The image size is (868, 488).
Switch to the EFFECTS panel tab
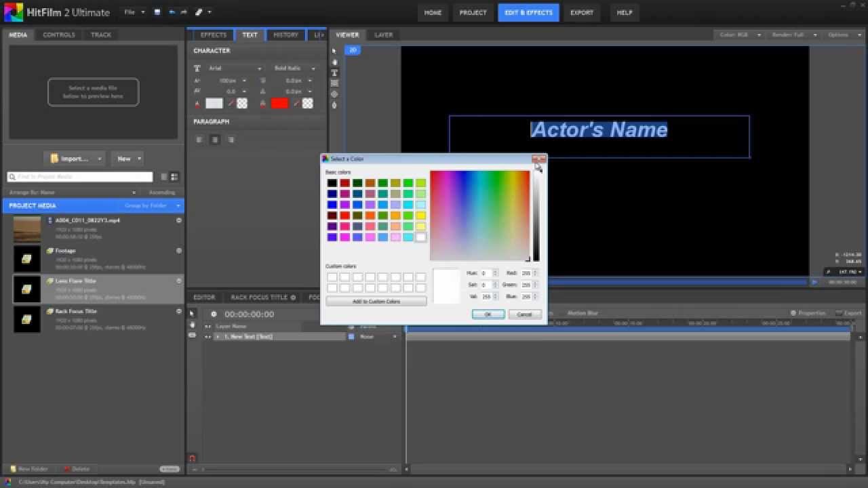click(x=214, y=35)
